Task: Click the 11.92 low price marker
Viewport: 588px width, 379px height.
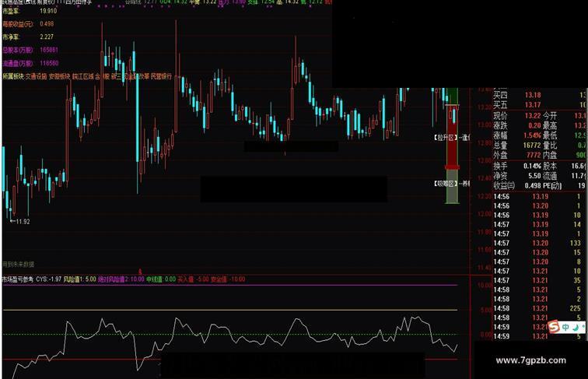Action: pyautogui.click(x=20, y=222)
